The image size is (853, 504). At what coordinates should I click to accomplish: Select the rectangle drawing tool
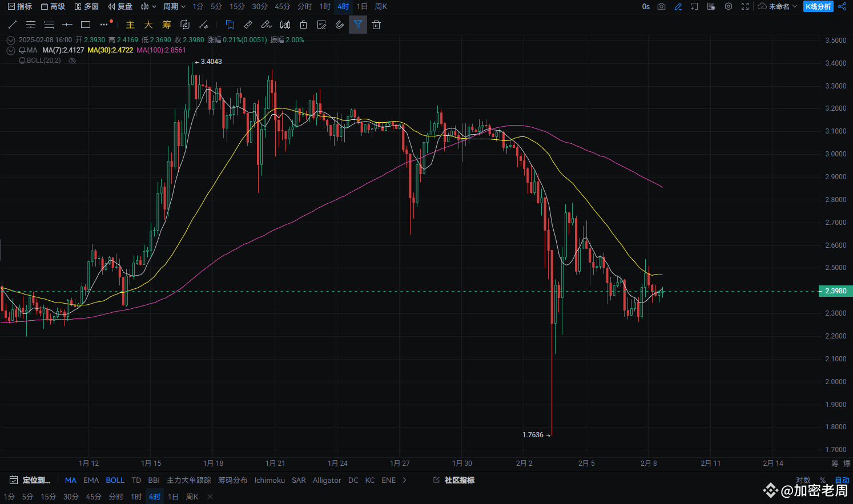pyautogui.click(x=86, y=25)
